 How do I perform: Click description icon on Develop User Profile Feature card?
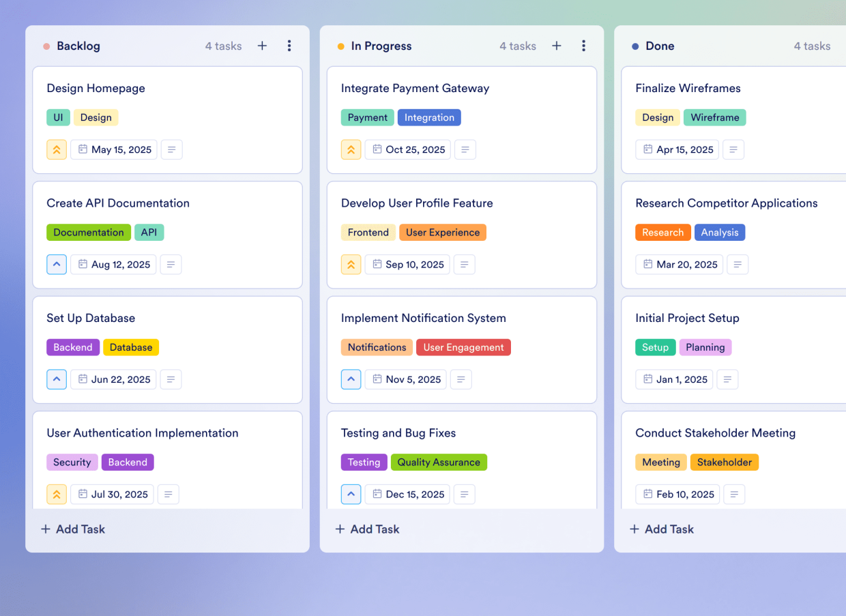pos(465,264)
